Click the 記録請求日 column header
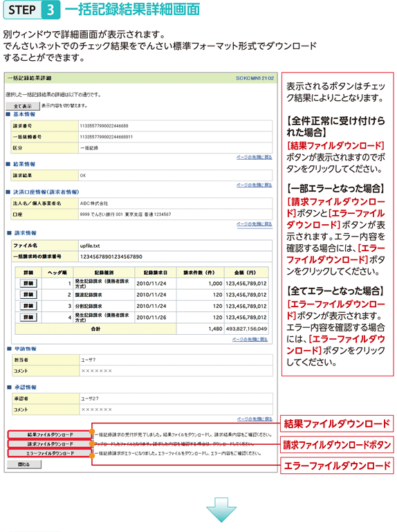This screenshot has width=397, height=532. 155,273
